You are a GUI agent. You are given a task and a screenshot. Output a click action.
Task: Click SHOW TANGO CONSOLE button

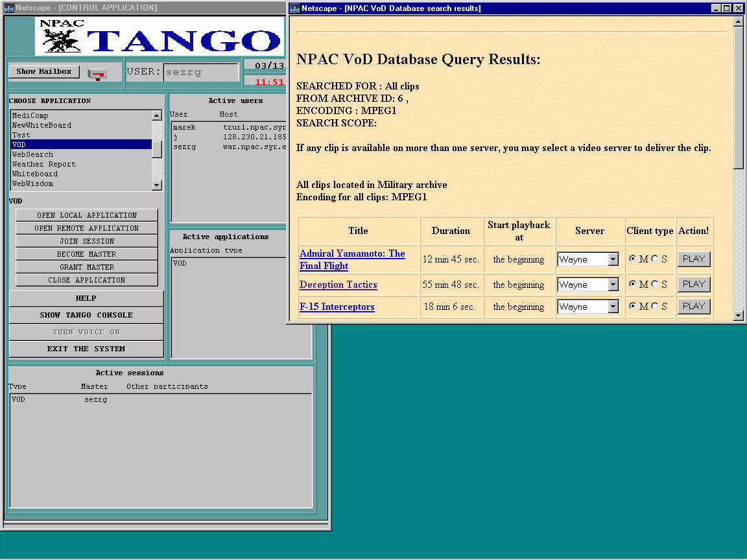[x=86, y=315]
